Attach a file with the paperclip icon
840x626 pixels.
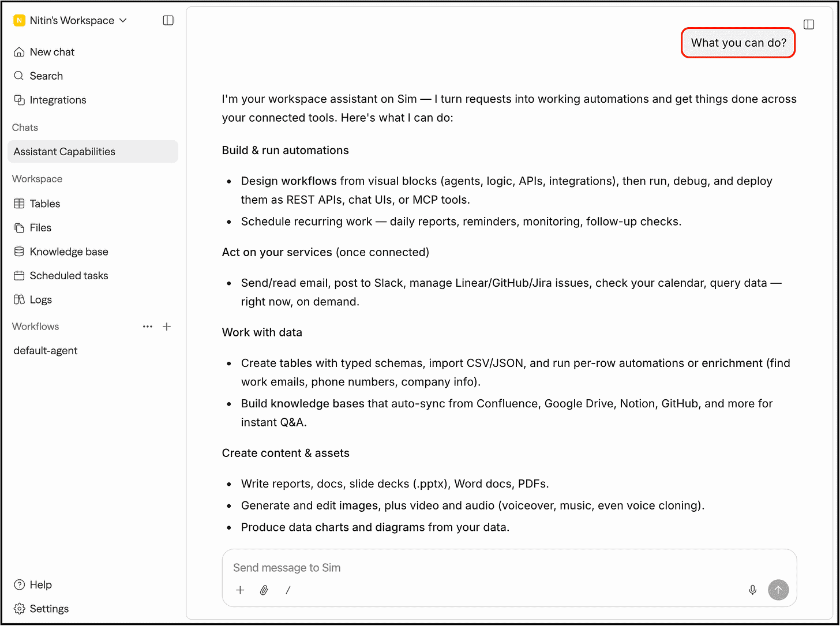264,590
